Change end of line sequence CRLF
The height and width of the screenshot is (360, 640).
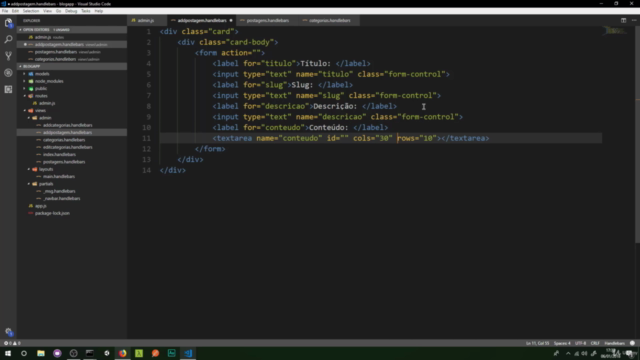tap(595, 343)
